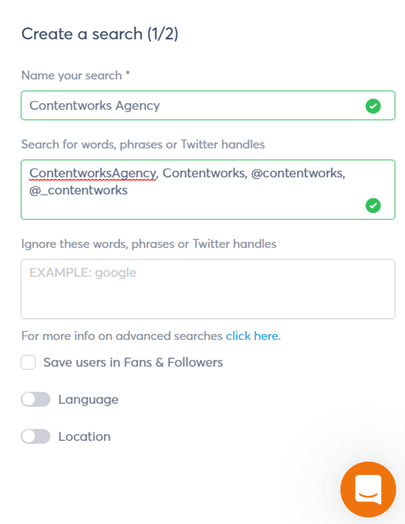Image resolution: width=405 pixels, height=524 pixels.
Task: Place cursor after @contentworks, in search box
Action: tap(346, 173)
